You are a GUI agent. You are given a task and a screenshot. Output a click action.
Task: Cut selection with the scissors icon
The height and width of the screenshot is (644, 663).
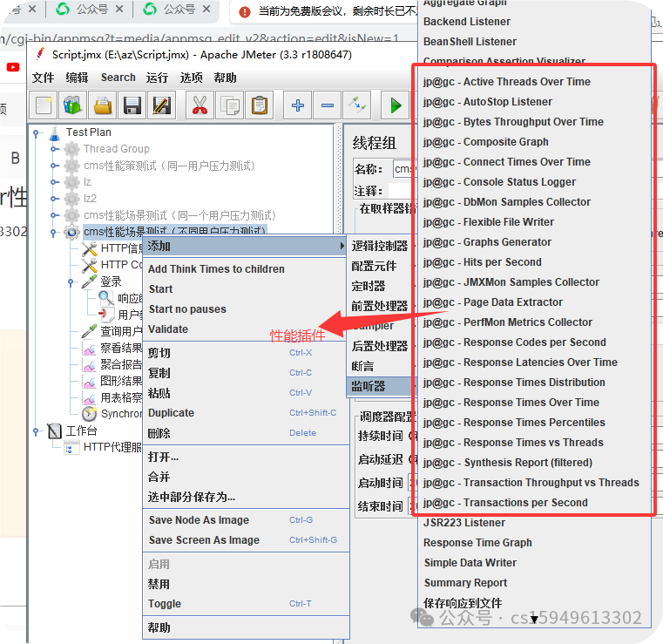(x=200, y=105)
